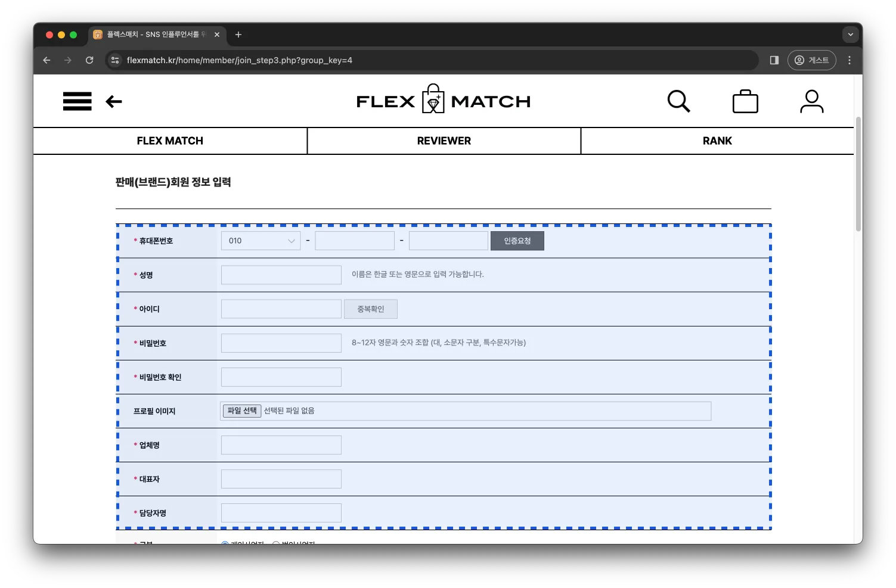
Task: Open the shopping bag icon
Action: tap(745, 101)
